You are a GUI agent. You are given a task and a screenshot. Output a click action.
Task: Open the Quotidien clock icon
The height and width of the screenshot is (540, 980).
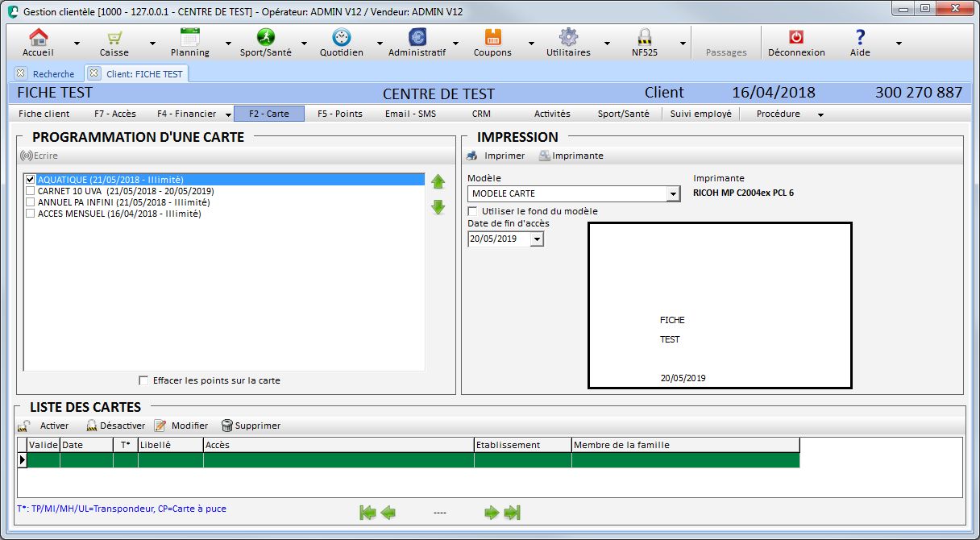click(x=341, y=38)
